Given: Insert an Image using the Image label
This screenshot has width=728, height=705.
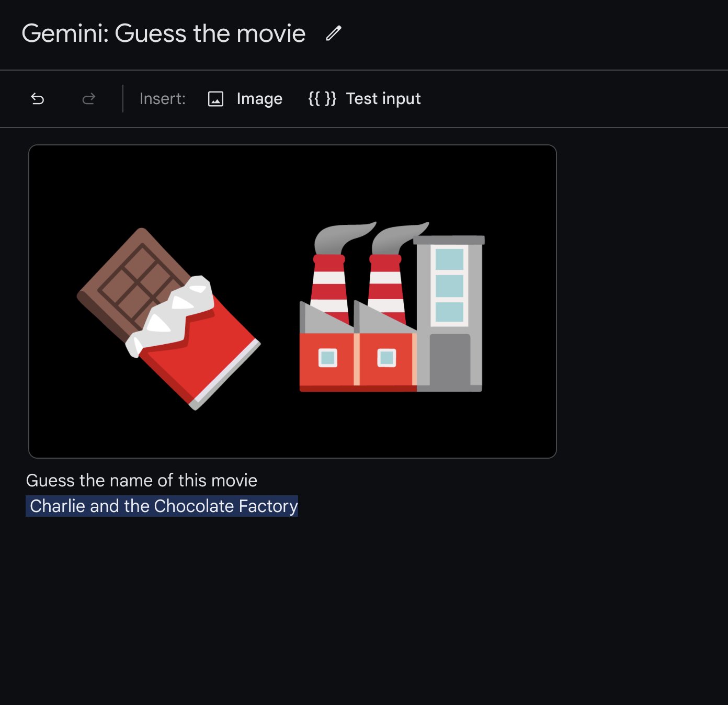Looking at the screenshot, I should click(259, 99).
